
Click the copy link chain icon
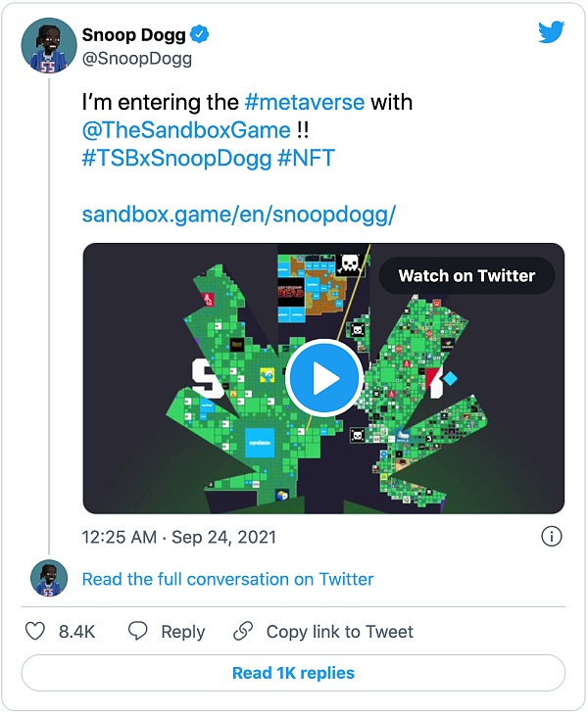point(243,632)
